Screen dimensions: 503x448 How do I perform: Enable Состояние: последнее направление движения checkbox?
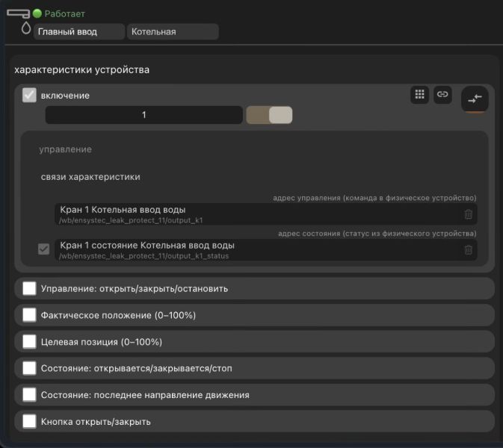29,395
